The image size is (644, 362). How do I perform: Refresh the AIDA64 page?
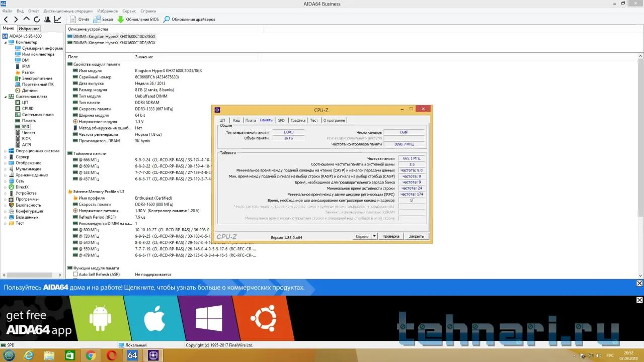pyautogui.click(x=37, y=20)
